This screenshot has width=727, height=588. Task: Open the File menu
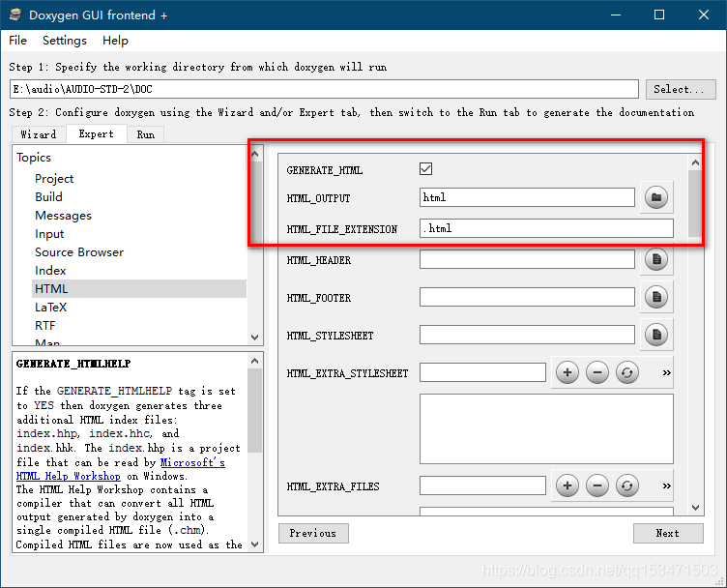point(17,41)
